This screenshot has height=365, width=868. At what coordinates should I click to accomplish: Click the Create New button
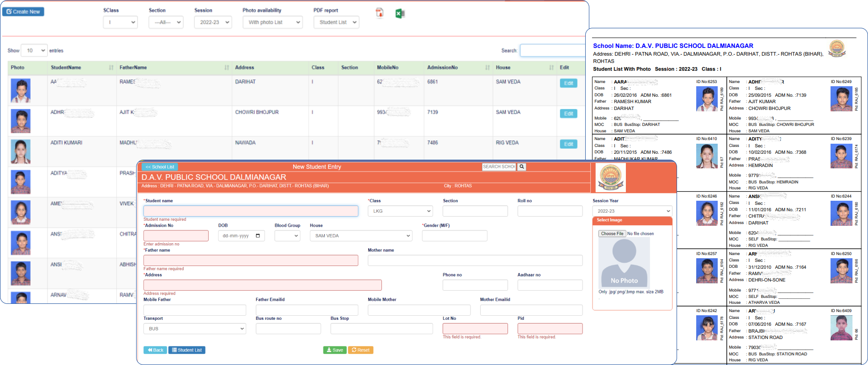tap(23, 11)
